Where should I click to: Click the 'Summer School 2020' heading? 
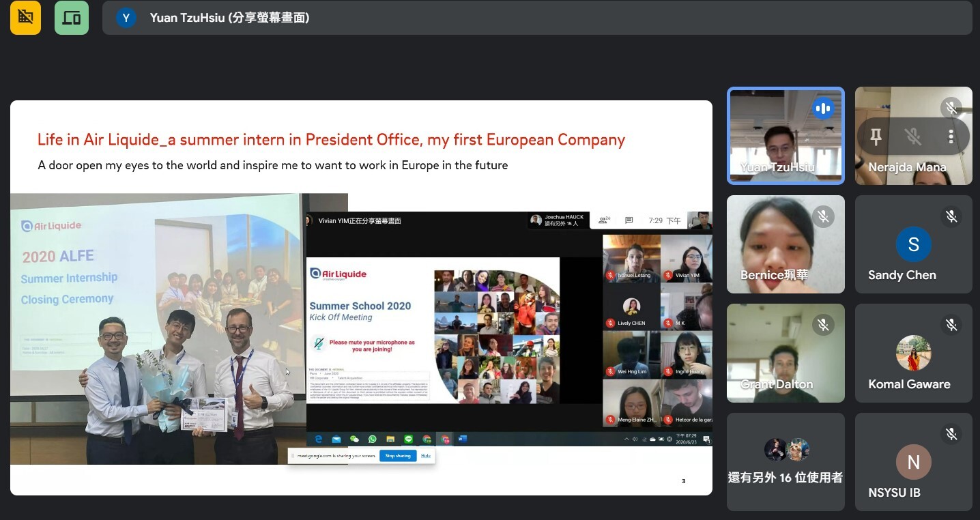[x=360, y=306]
